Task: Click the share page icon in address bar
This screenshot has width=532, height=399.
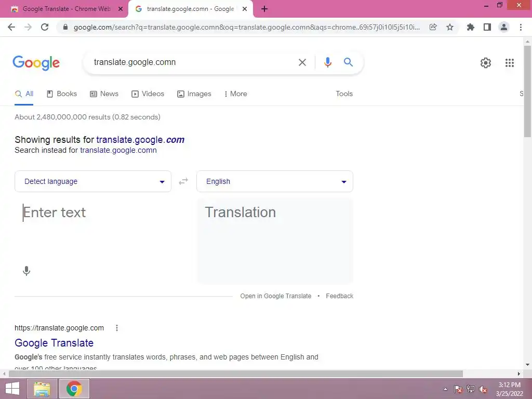Action: coord(433,27)
